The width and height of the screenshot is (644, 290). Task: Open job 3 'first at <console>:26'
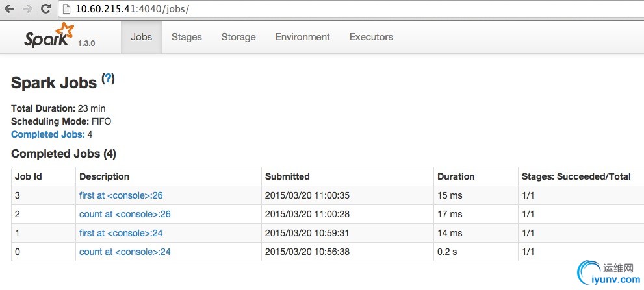coord(121,195)
